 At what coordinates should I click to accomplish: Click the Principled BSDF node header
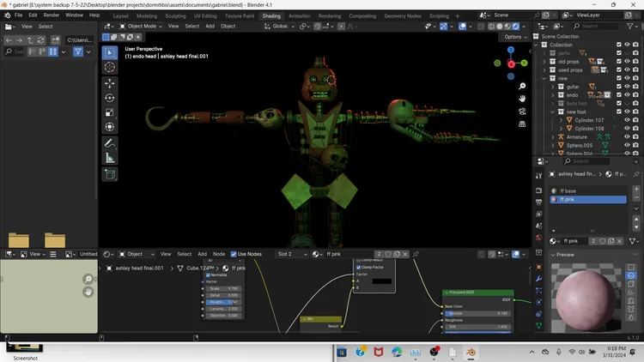(477, 293)
